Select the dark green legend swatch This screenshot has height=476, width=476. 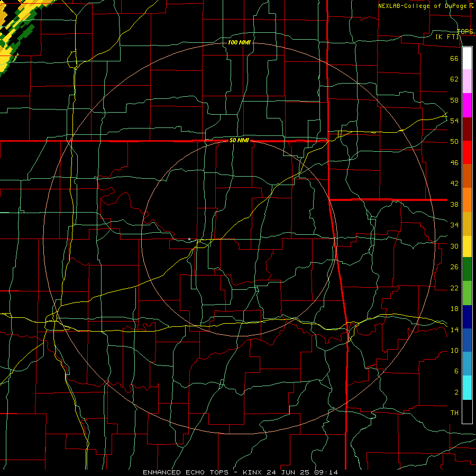tap(467, 269)
